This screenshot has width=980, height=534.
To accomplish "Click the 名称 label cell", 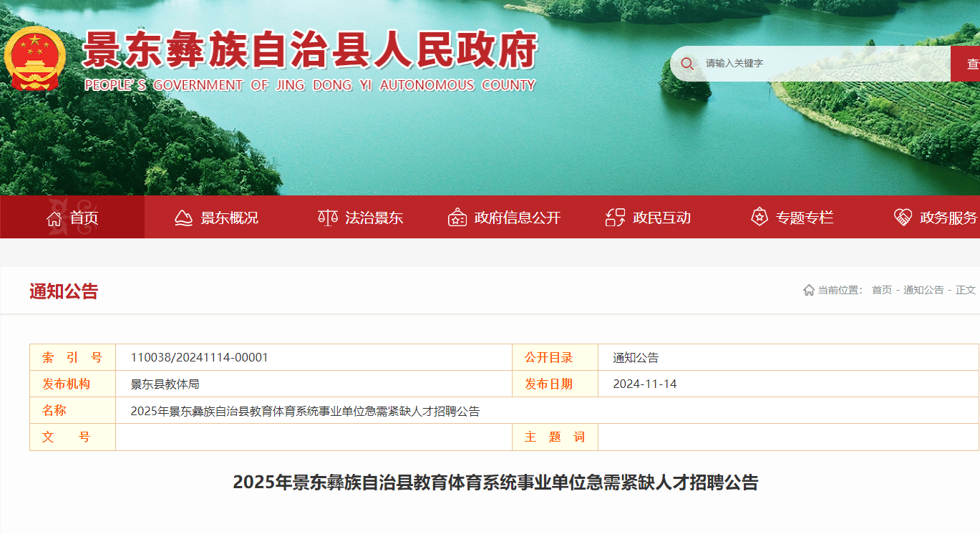I will (x=72, y=410).
